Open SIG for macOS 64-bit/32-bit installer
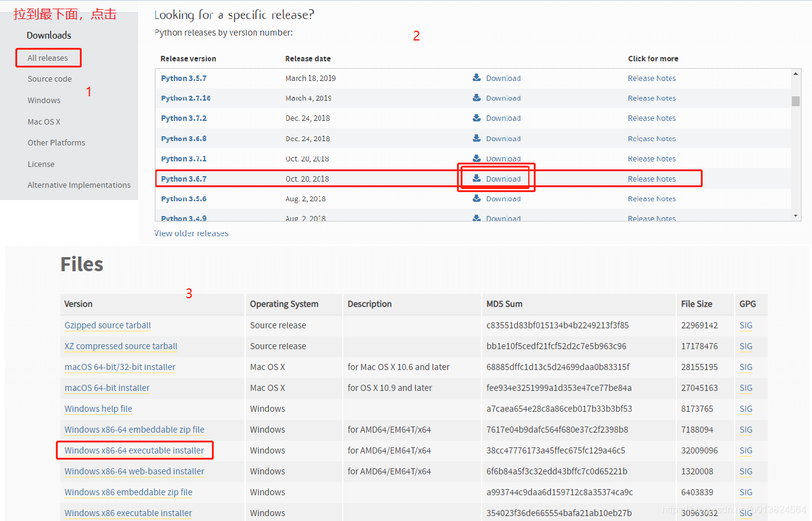Viewport: 812px width, 521px height. [746, 367]
